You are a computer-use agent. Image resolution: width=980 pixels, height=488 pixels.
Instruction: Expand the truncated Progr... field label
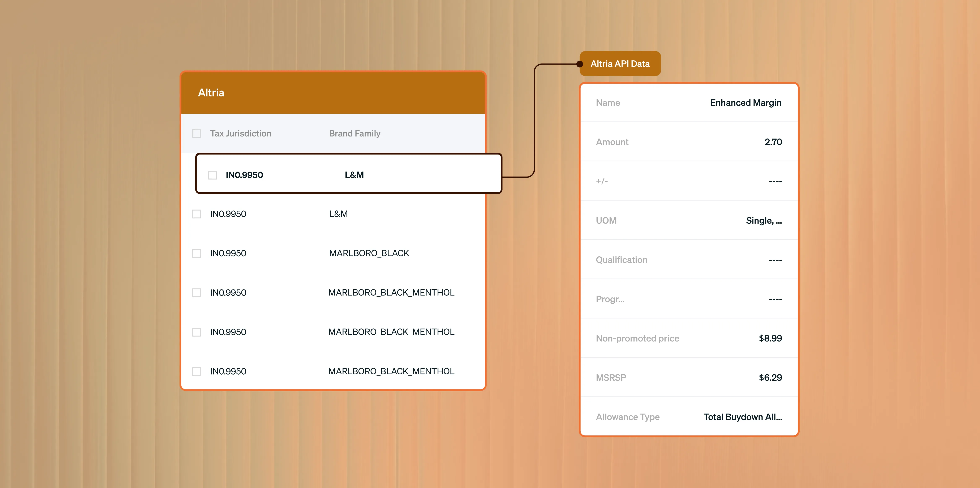[610, 299]
